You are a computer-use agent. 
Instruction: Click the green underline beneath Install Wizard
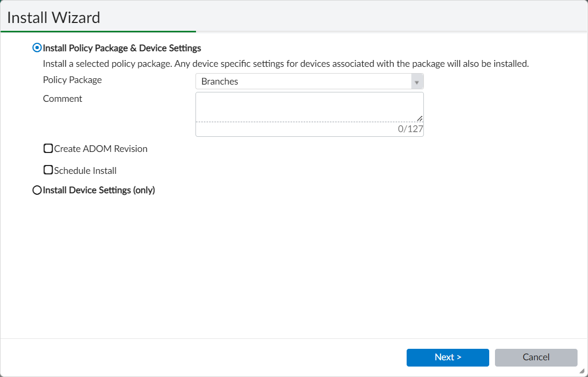[x=99, y=31]
